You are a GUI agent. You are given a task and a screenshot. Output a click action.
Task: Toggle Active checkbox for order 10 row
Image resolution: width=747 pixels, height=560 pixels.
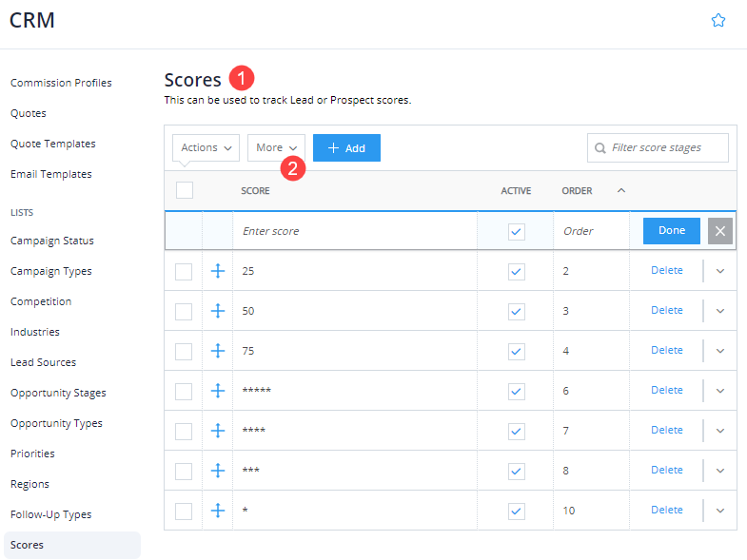click(517, 512)
